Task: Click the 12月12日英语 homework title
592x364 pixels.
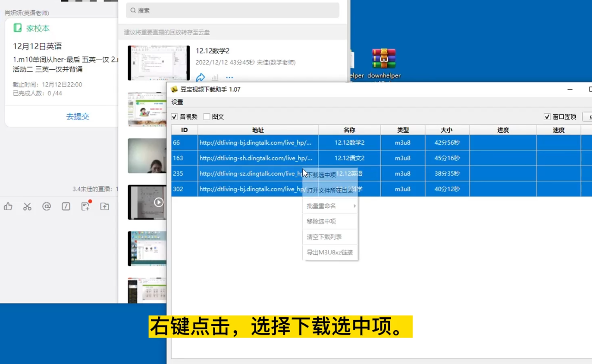Action: point(37,46)
